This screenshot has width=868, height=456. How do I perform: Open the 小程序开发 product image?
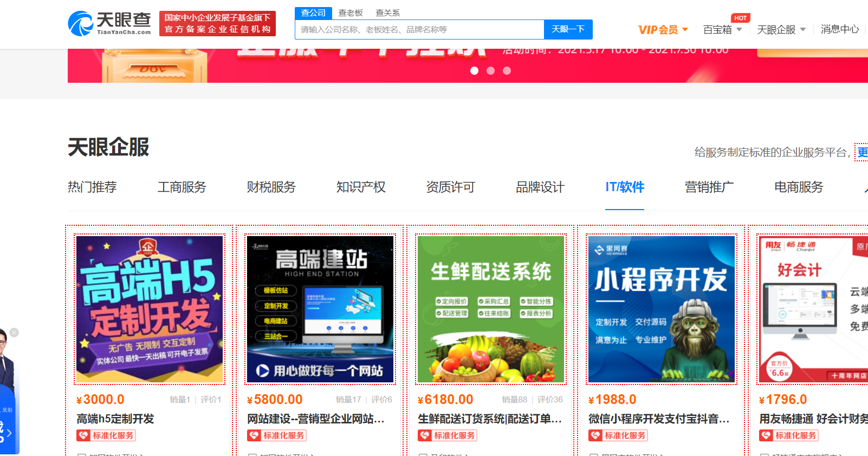[x=662, y=309]
